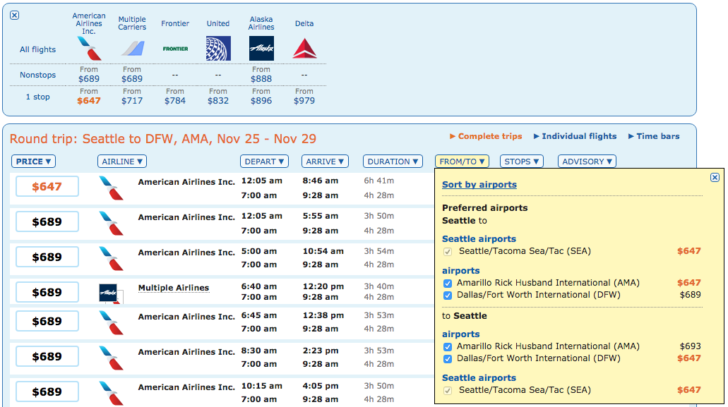Click the 6h 41m duration text
Image resolution: width=728 pixels, height=407 pixels.
379,181
